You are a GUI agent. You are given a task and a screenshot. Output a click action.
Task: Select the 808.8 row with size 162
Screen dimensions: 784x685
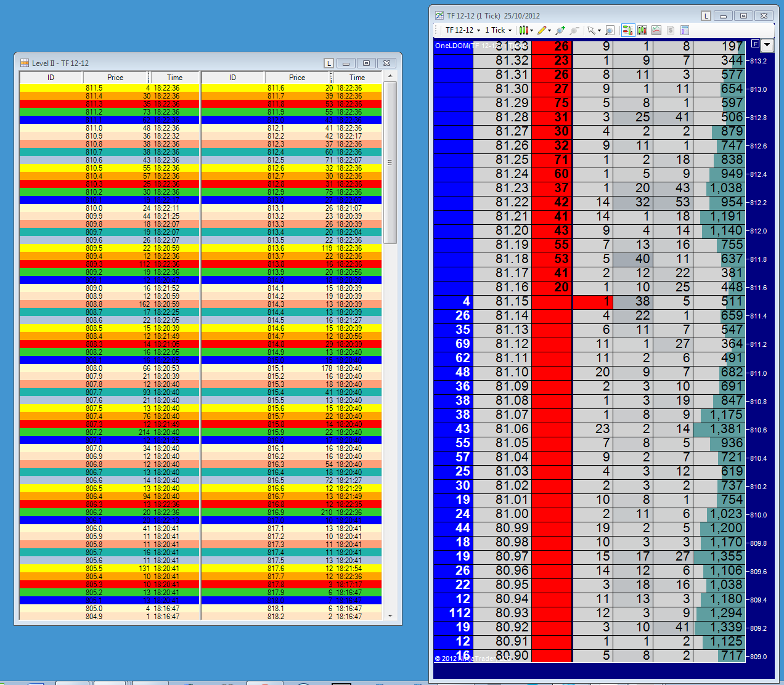point(110,304)
